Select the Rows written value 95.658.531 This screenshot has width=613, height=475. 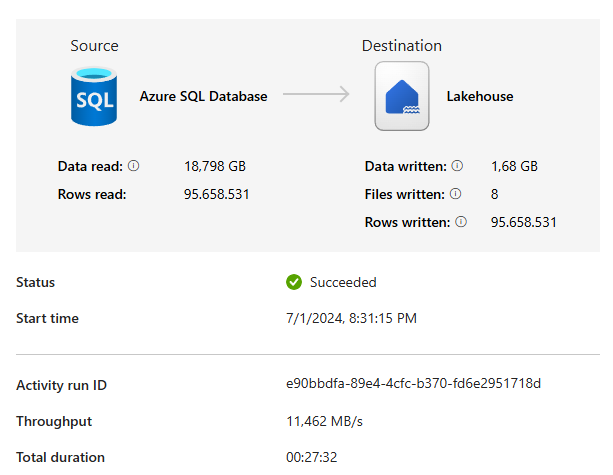click(x=523, y=222)
